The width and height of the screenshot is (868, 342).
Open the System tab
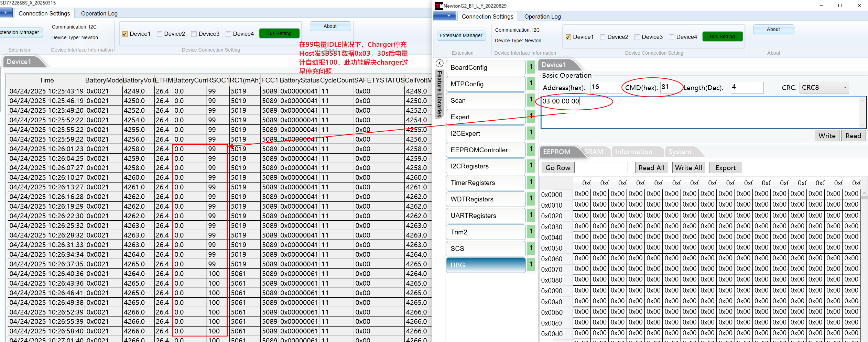(682, 152)
